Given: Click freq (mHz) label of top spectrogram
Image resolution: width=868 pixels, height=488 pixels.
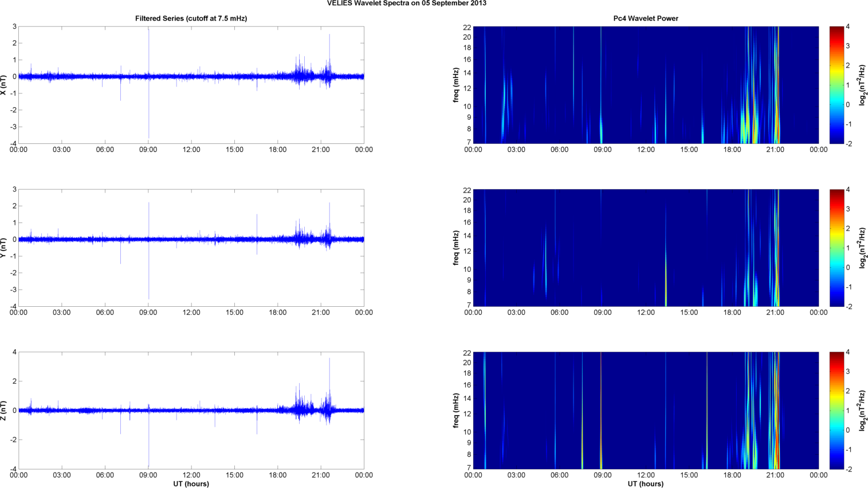Looking at the screenshot, I should 456,85.
